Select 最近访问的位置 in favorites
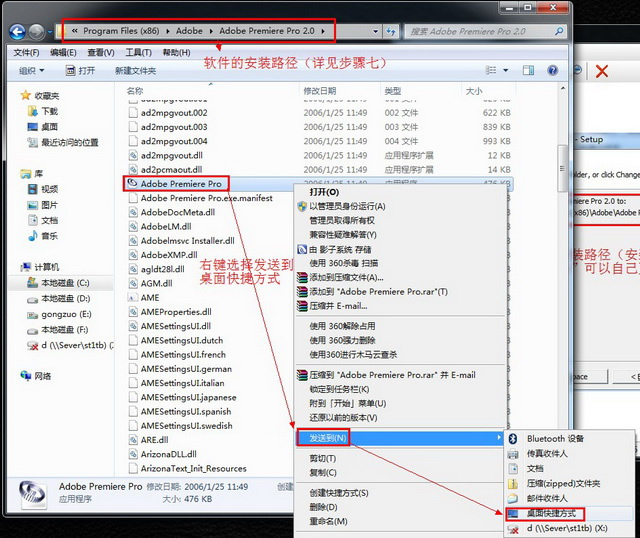The width and height of the screenshot is (640, 538). 63,142
